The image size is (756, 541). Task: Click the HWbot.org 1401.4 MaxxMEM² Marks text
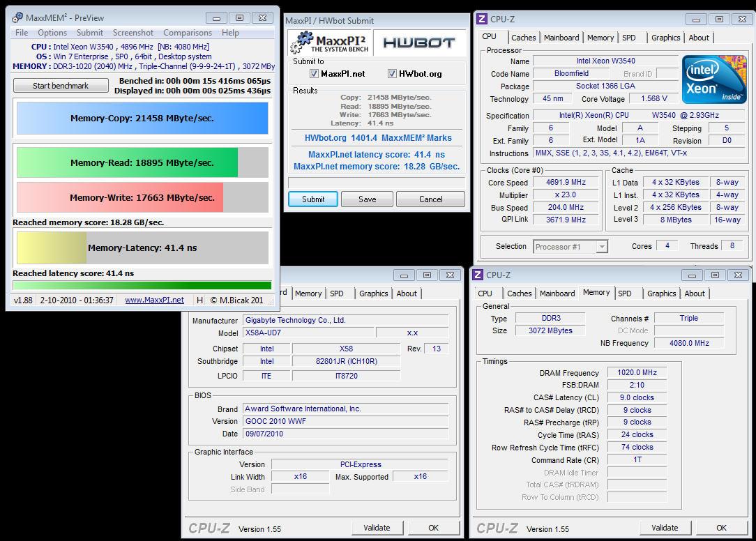point(377,138)
